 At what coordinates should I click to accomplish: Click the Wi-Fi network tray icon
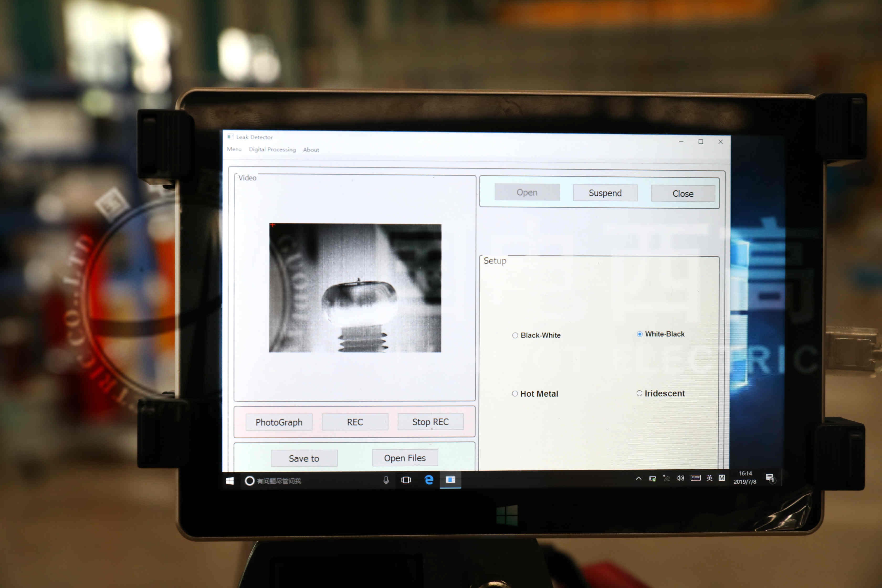(666, 478)
